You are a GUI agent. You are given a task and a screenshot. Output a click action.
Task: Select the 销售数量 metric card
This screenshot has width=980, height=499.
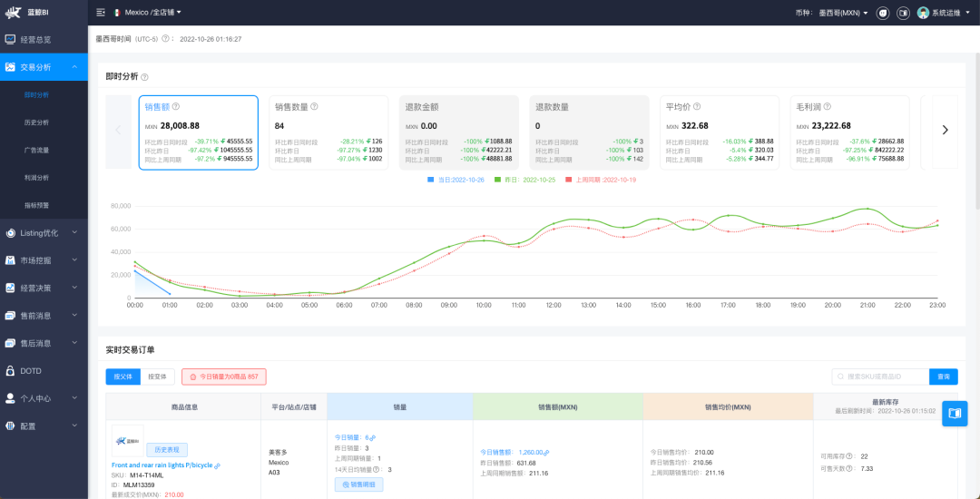tap(328, 132)
